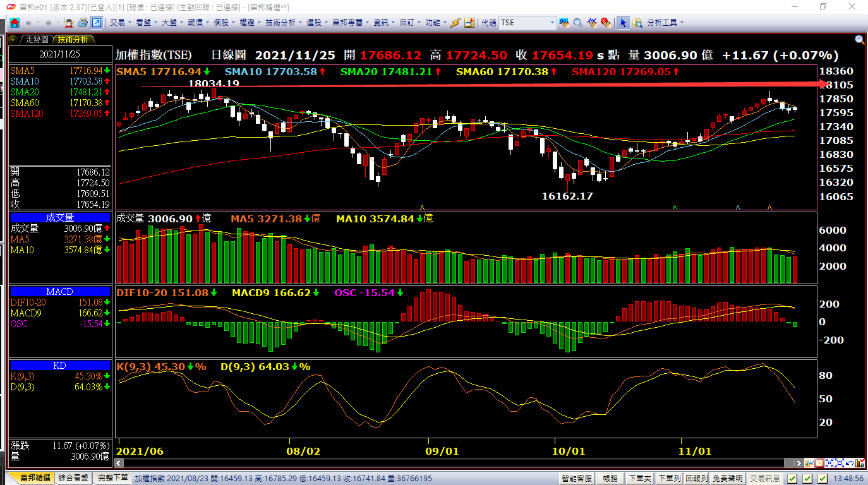Open the 技術分析 menu in the toolbar

click(x=283, y=23)
